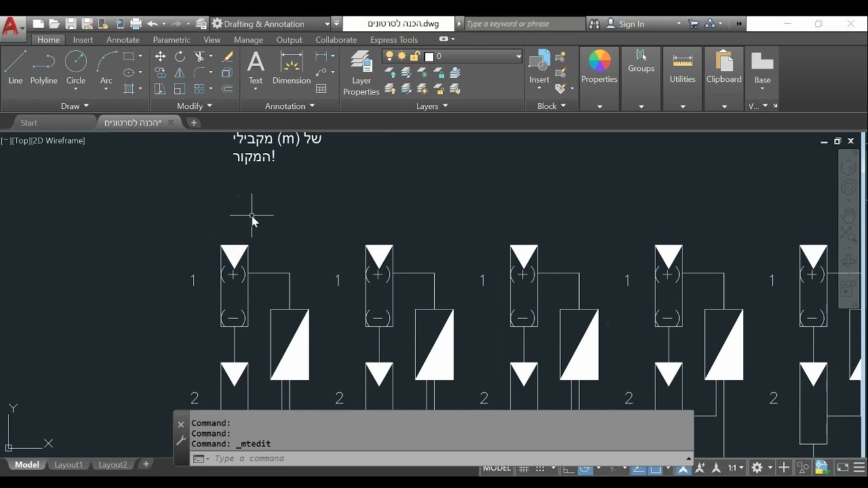Select the Rectangle tool
Image resolution: width=868 pixels, height=488 pixels.
(x=129, y=56)
